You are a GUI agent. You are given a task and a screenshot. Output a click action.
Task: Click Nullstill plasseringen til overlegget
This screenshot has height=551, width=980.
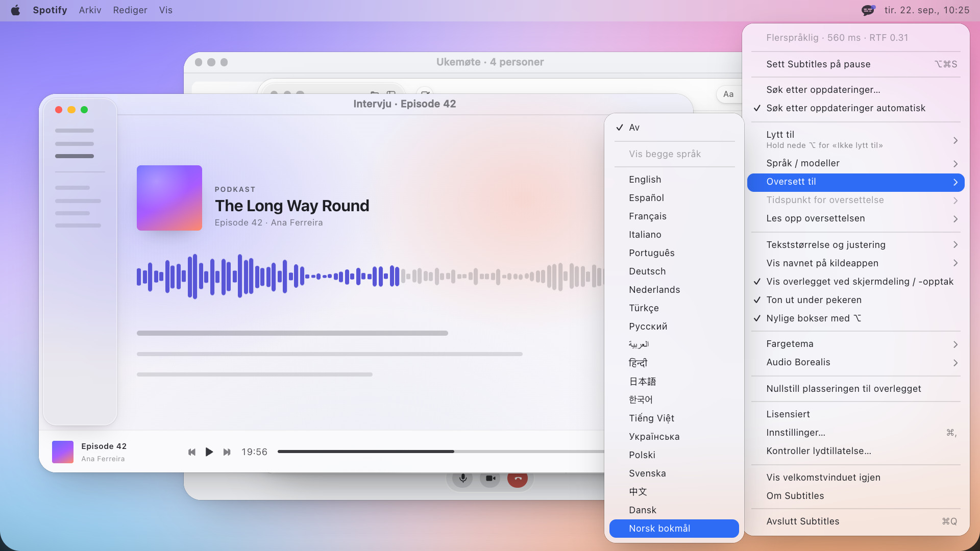[855, 389]
